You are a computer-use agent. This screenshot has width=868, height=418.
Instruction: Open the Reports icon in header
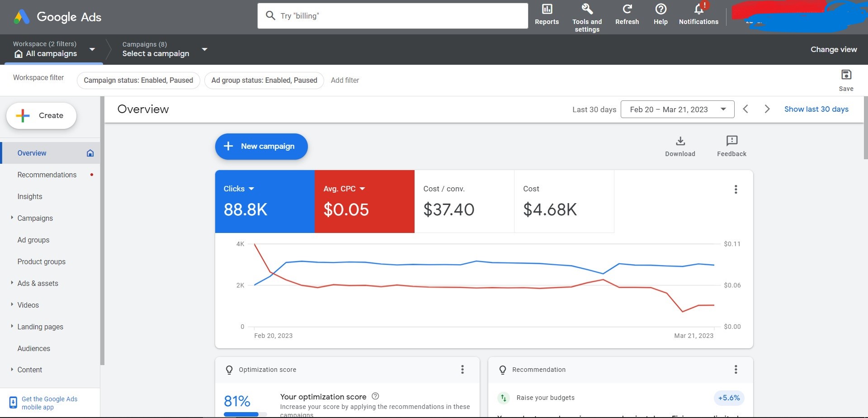(x=547, y=10)
